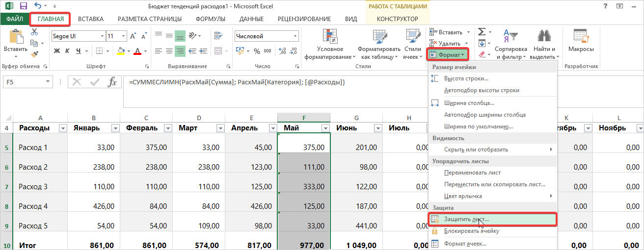Viewport: 644px width, 250px height.
Task: Switch to the ФОРМУЛЫ ribbon tab
Action: (210, 19)
